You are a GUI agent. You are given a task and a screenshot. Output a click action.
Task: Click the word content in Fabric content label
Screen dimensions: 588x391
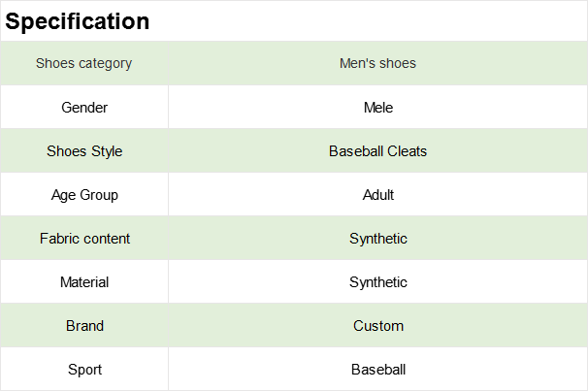[x=106, y=239]
